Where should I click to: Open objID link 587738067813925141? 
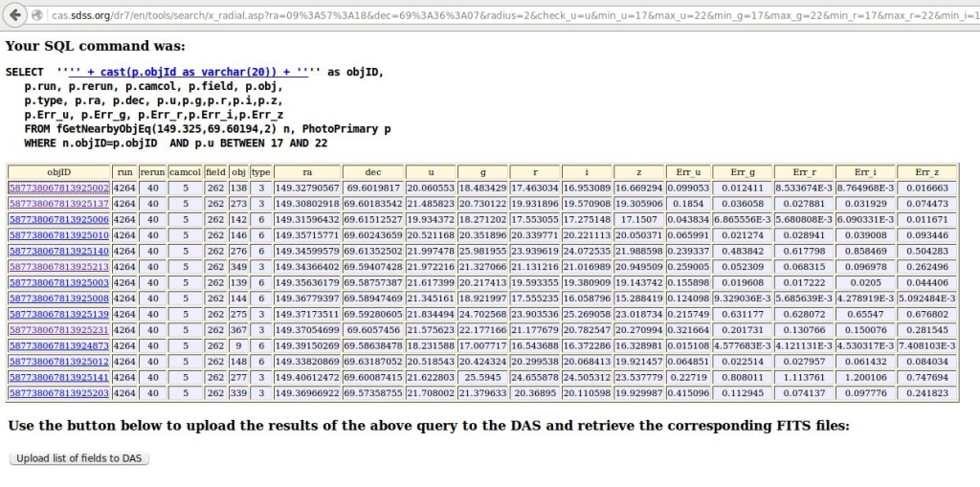[59, 377]
